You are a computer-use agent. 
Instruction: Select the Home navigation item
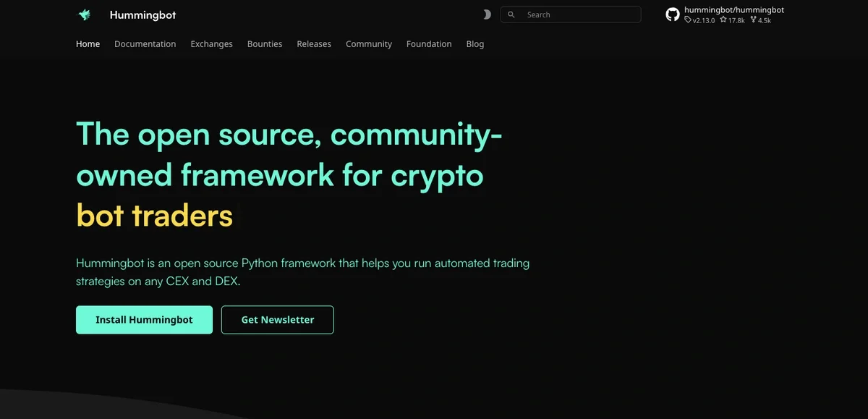point(88,43)
